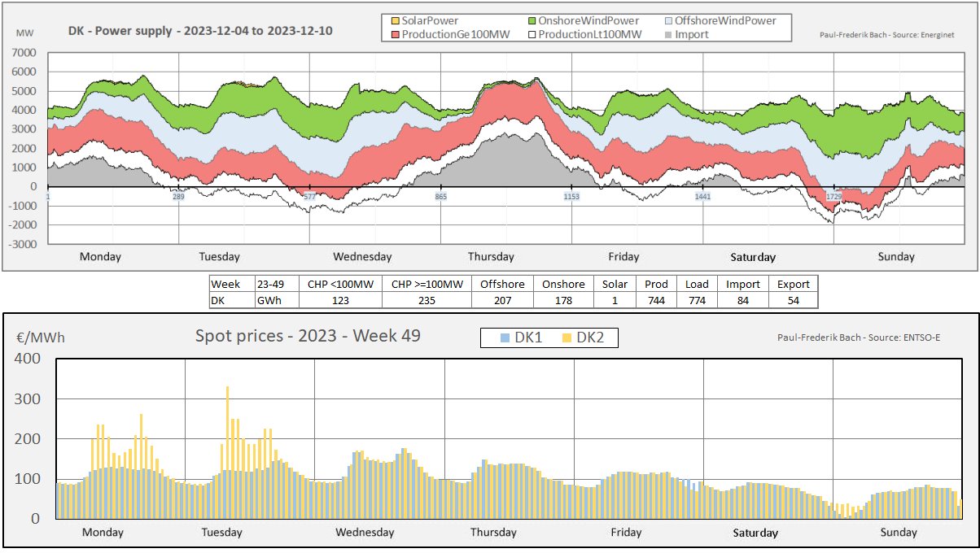Click the DK Power supply chart title
This screenshot has width=980, height=553.
pos(200,31)
